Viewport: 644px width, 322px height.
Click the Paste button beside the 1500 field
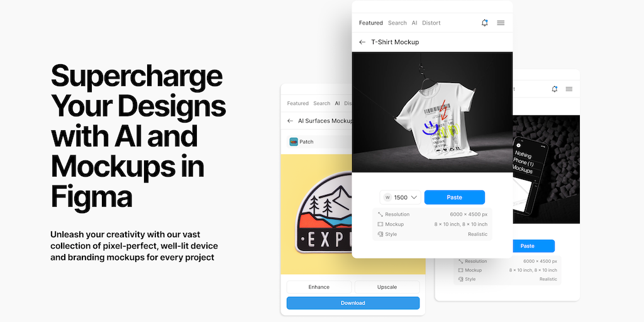454,197
